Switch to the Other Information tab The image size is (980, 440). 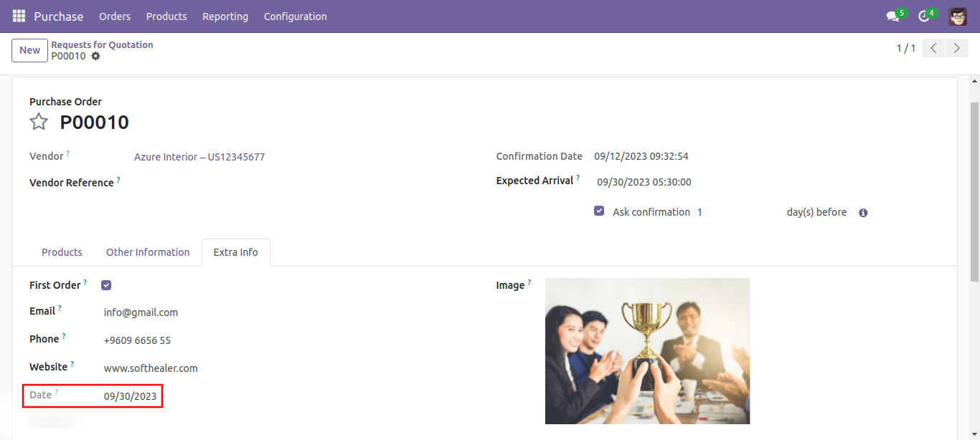click(148, 252)
